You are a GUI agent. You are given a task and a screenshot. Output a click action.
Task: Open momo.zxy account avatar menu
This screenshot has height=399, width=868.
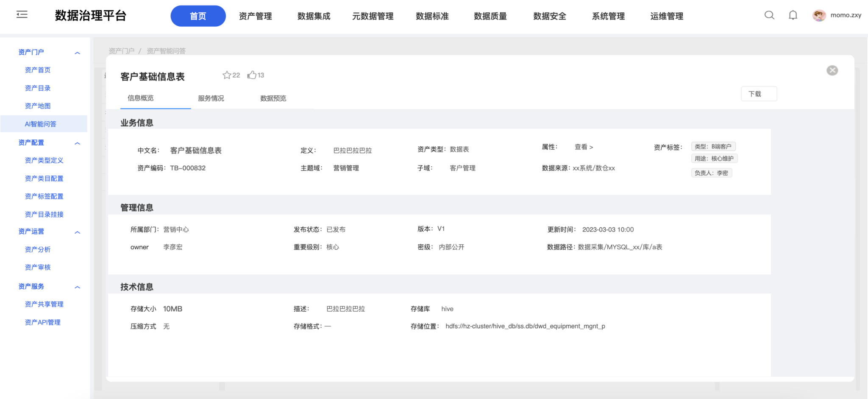(819, 15)
